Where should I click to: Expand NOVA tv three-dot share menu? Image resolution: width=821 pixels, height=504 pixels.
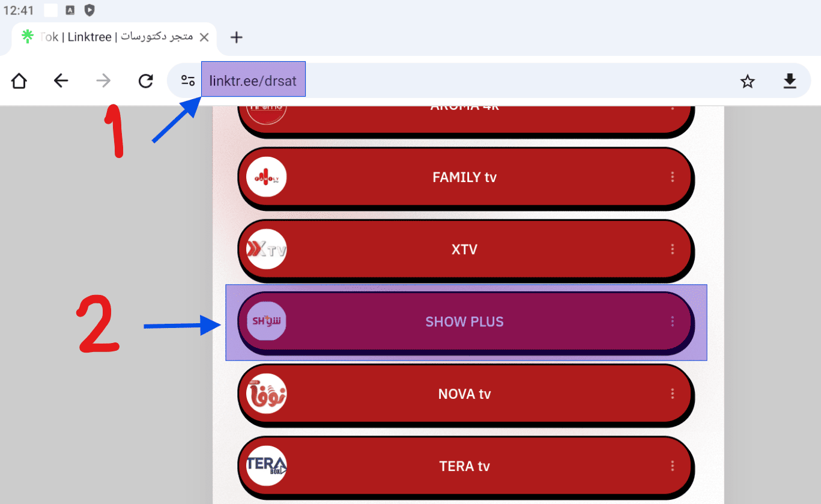(672, 394)
